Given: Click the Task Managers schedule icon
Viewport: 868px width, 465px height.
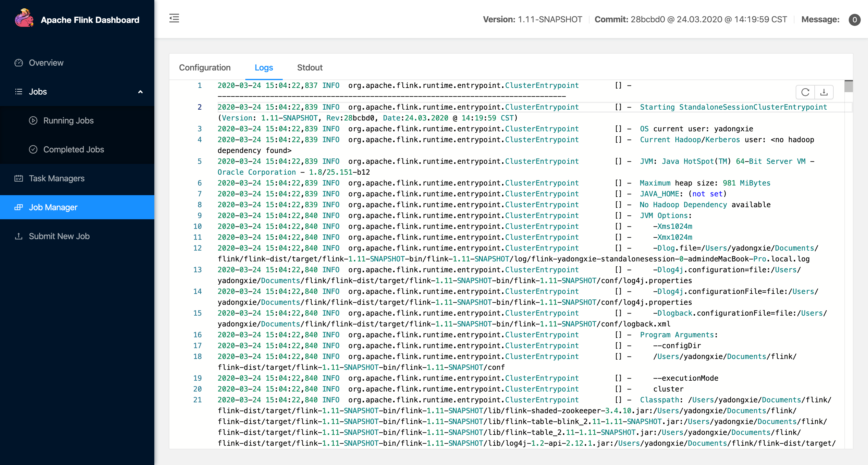Looking at the screenshot, I should pyautogui.click(x=18, y=178).
